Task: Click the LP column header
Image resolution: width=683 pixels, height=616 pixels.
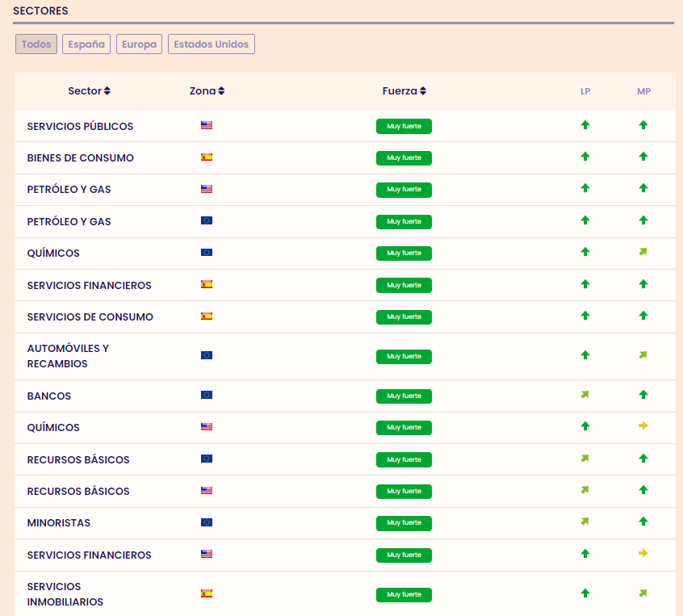Action: pos(585,92)
